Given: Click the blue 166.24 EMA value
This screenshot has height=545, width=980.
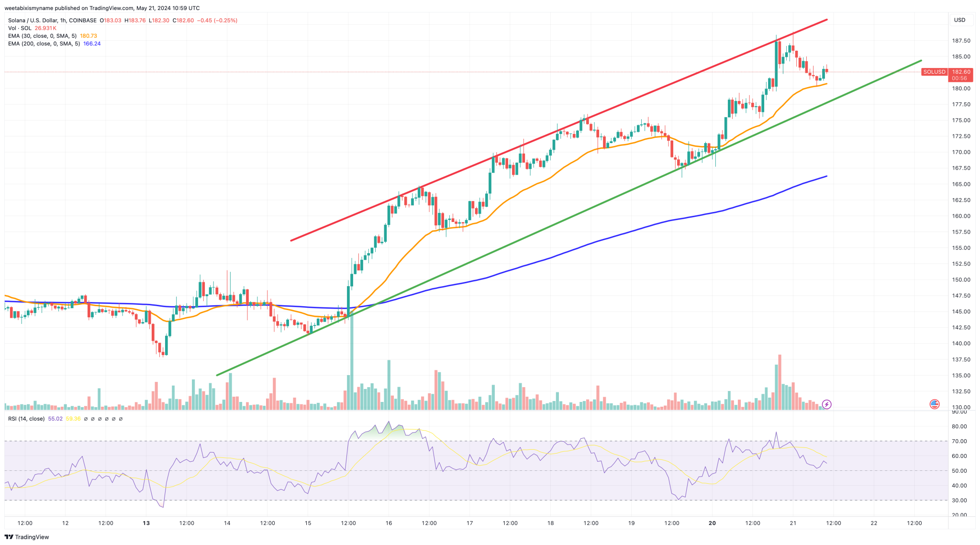Looking at the screenshot, I should [x=92, y=44].
